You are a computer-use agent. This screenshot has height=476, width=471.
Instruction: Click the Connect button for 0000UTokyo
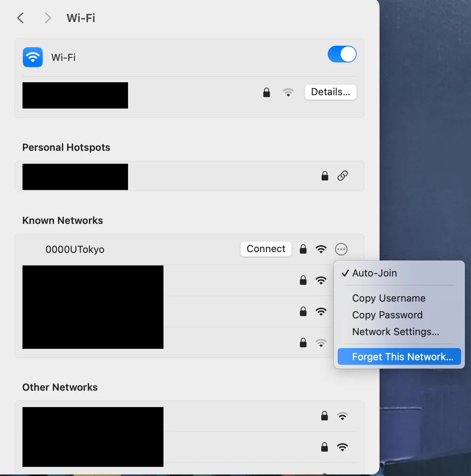[x=266, y=249]
